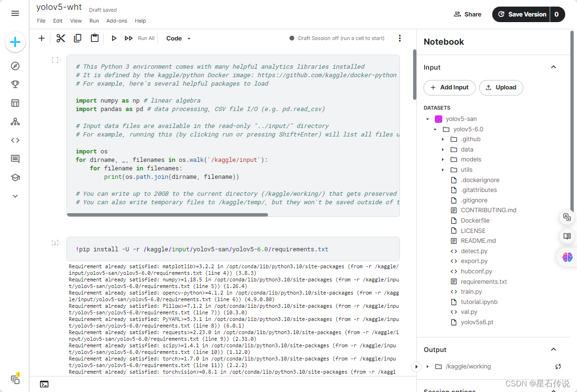
Task: Cut the cell with scissors icon
Action: [x=61, y=38]
